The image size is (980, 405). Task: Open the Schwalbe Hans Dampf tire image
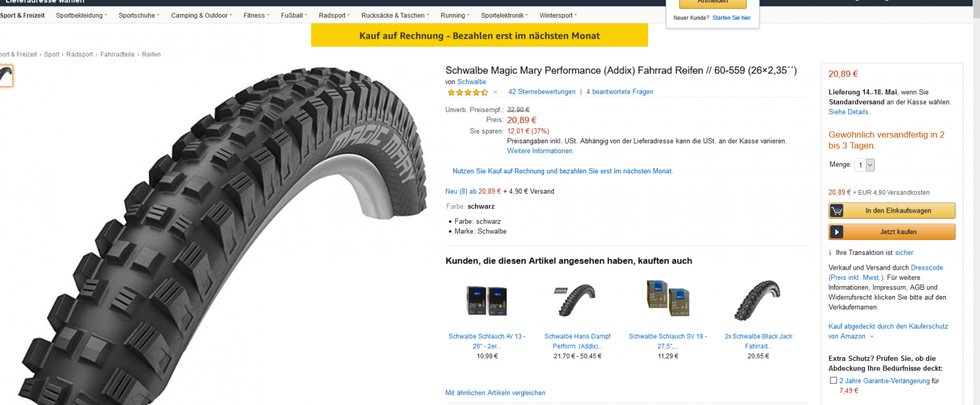(577, 300)
